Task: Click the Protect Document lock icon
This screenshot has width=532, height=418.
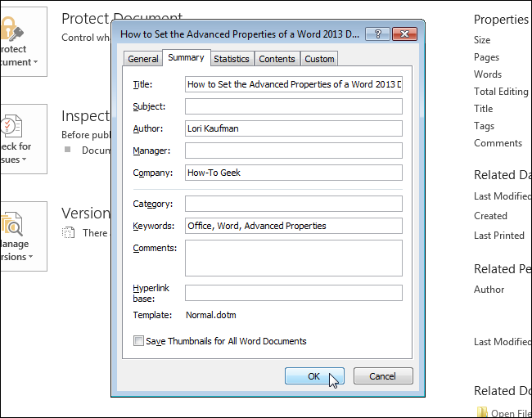Action: tap(12, 29)
